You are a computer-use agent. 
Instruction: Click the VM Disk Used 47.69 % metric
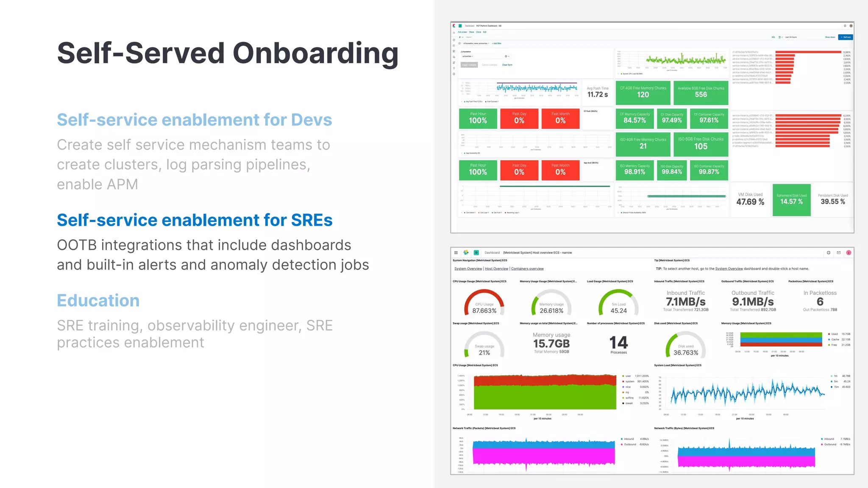click(x=750, y=200)
